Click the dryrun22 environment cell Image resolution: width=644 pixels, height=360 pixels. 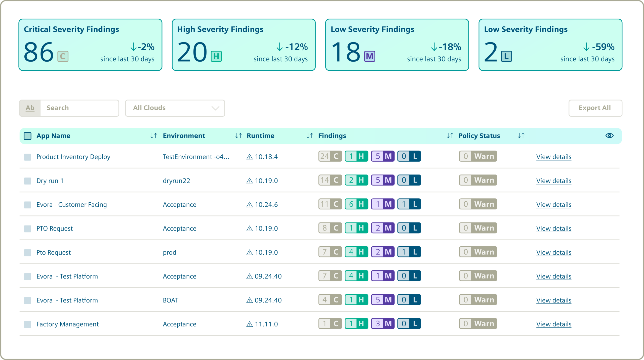[x=176, y=181]
